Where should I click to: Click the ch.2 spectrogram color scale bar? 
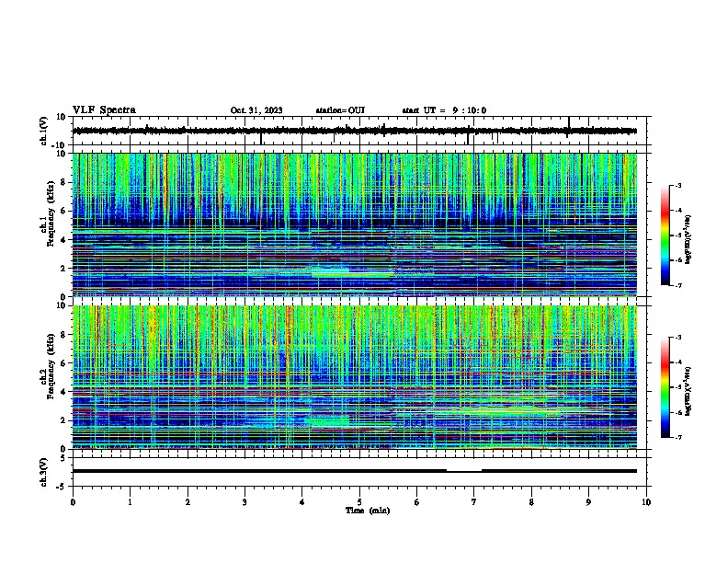tap(665, 387)
